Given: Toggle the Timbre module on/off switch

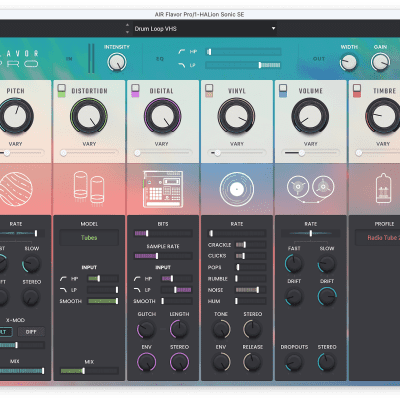Looking at the screenshot, I should 357,91.
